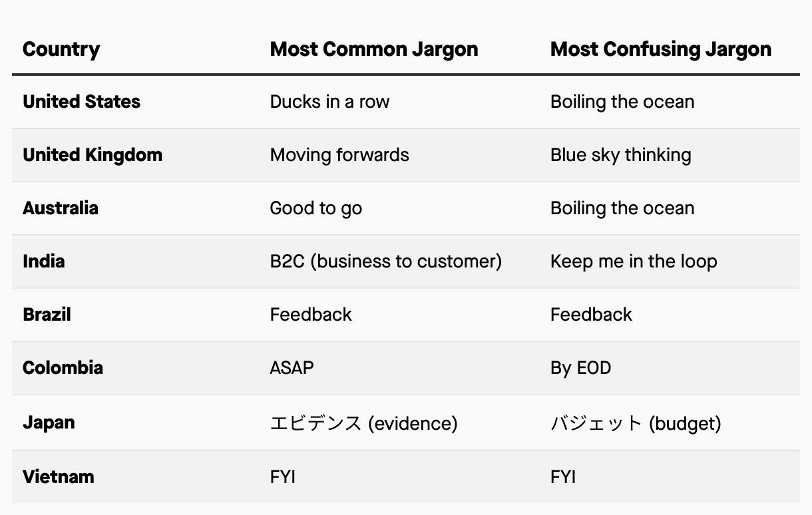This screenshot has height=515, width=812.
Task: Click the Ducks in a row cell
Action: 329,102
